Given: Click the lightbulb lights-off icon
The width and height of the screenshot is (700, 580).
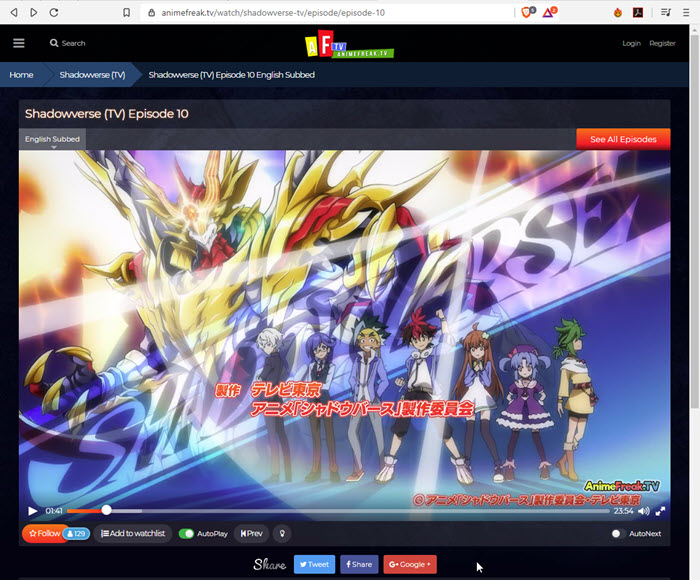Looking at the screenshot, I should 282,534.
